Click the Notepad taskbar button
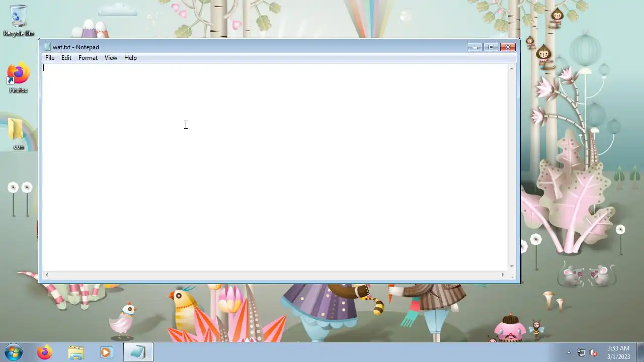 [x=138, y=352]
